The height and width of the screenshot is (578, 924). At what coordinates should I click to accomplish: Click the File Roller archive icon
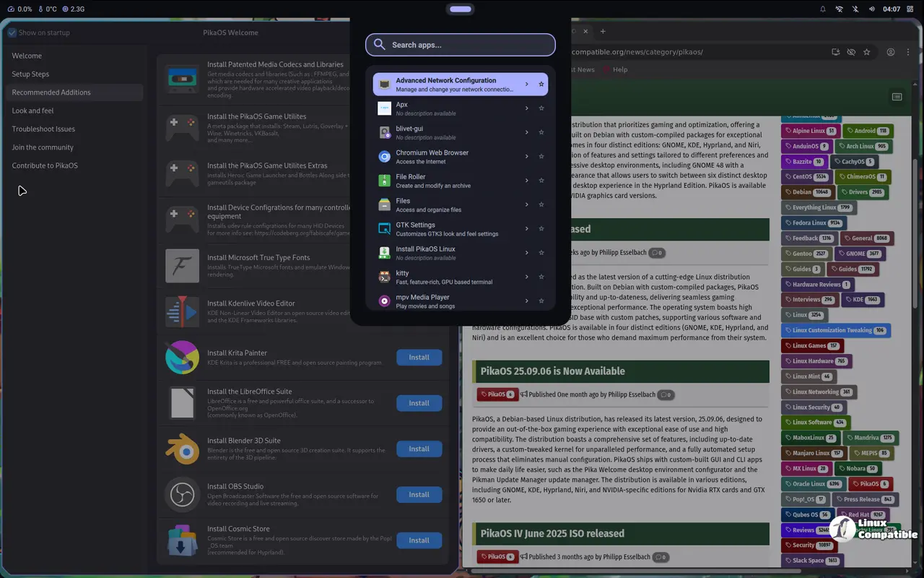pos(383,180)
